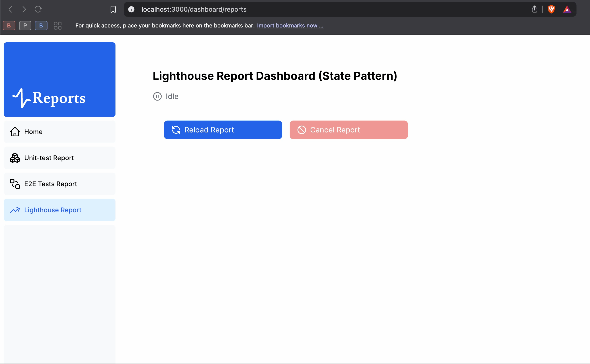Open the red B bookmark
Screen dimensions: 590x364
click(x=9, y=26)
